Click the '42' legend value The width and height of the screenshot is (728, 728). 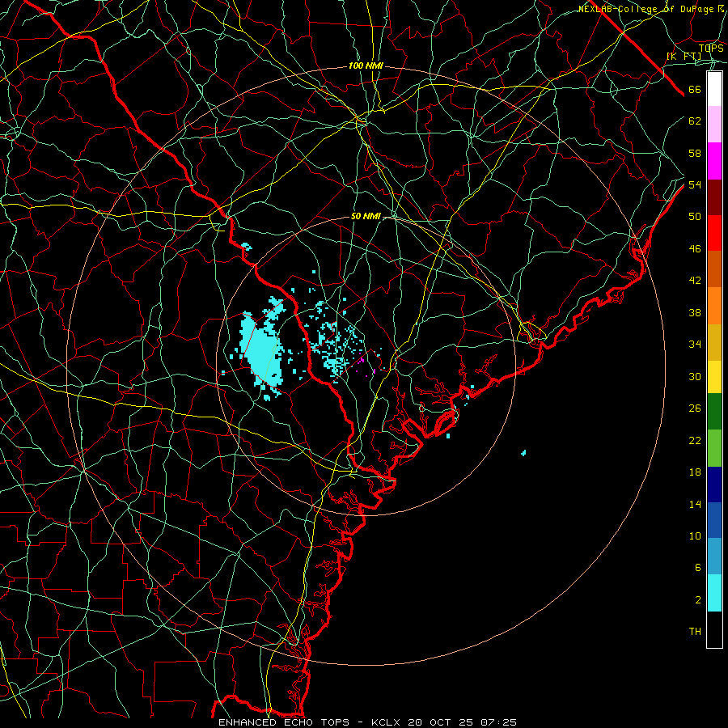(695, 281)
